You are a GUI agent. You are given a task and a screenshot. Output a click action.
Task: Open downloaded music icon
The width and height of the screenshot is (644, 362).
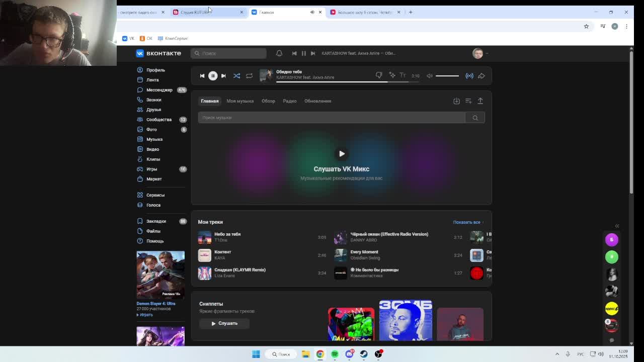[456, 101]
